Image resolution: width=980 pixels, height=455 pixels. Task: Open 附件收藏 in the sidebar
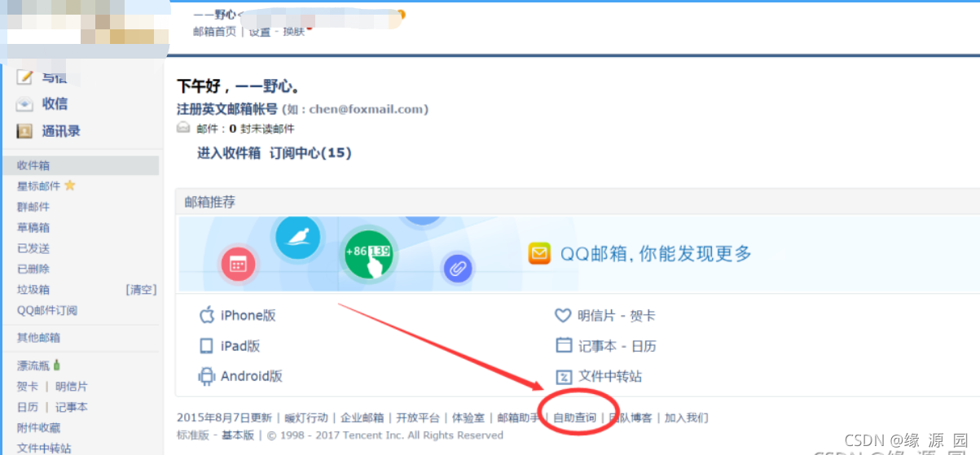coord(39,428)
